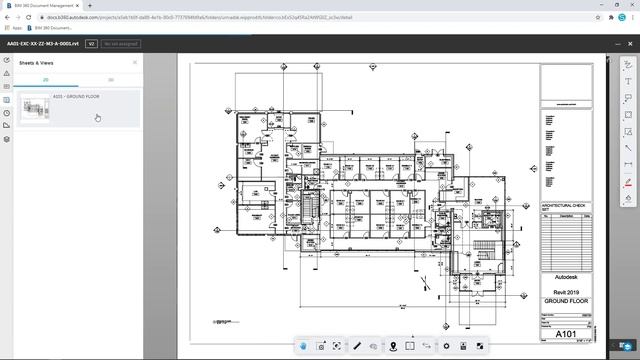
Task: Select the Measure ruler tool
Action: [357, 346]
